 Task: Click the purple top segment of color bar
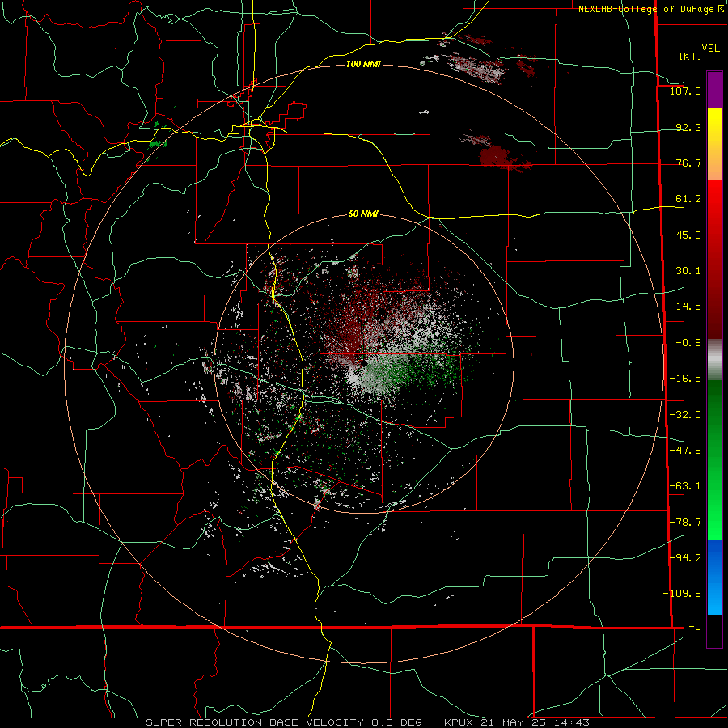(714, 90)
